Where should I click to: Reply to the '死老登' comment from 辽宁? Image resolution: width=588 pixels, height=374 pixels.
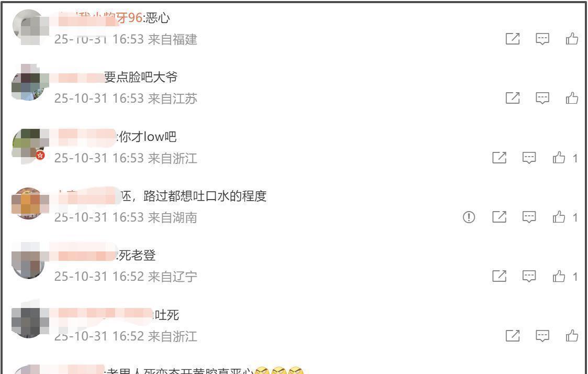point(529,277)
